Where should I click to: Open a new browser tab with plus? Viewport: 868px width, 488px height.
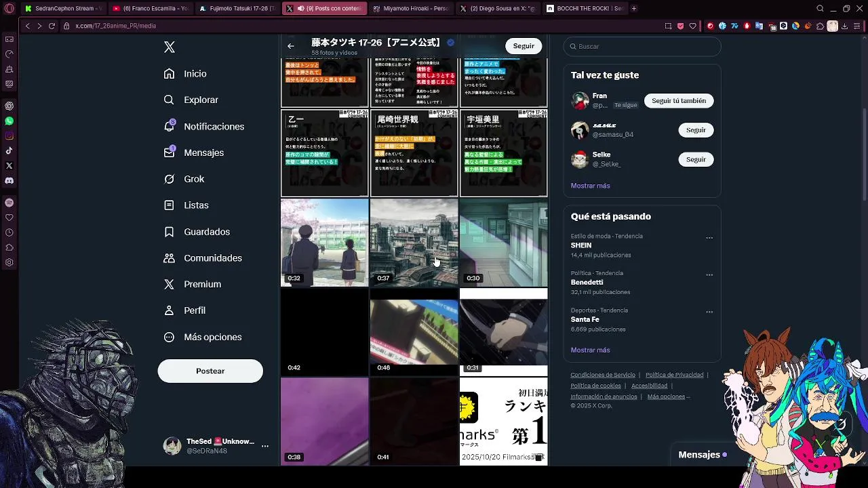point(633,9)
